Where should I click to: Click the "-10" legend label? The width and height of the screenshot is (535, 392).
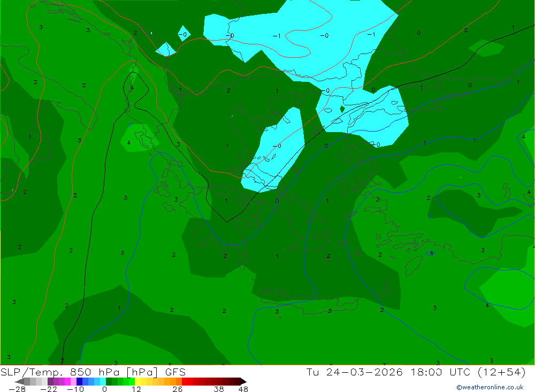pos(75,389)
